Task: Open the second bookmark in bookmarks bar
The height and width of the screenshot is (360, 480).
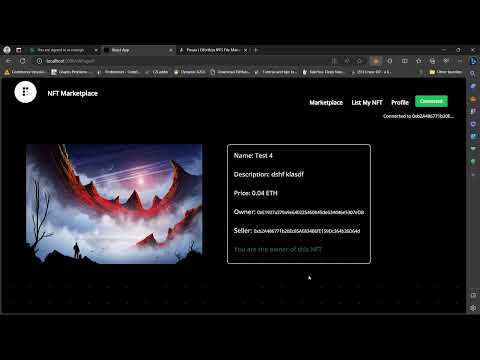Action: click(71, 72)
